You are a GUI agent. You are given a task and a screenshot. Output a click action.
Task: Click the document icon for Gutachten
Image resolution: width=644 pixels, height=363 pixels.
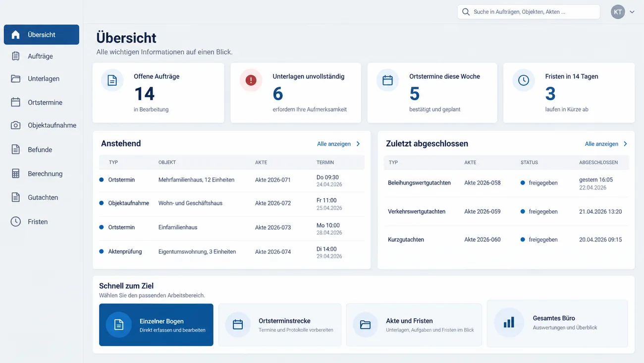(16, 197)
